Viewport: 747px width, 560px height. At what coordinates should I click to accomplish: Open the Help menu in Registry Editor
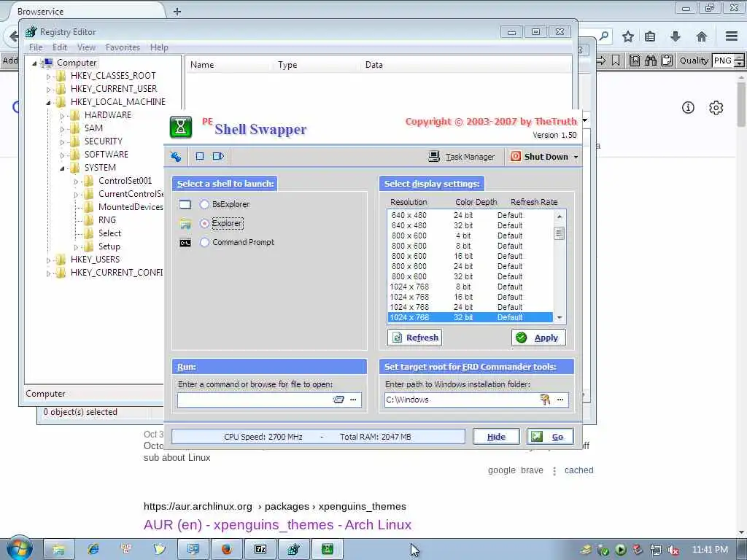pos(159,47)
